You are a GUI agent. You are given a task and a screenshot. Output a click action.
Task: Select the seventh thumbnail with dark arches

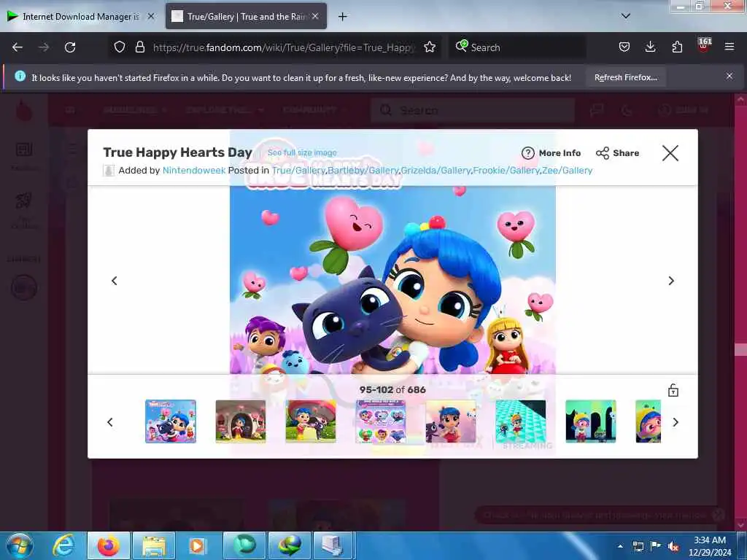pyautogui.click(x=591, y=421)
